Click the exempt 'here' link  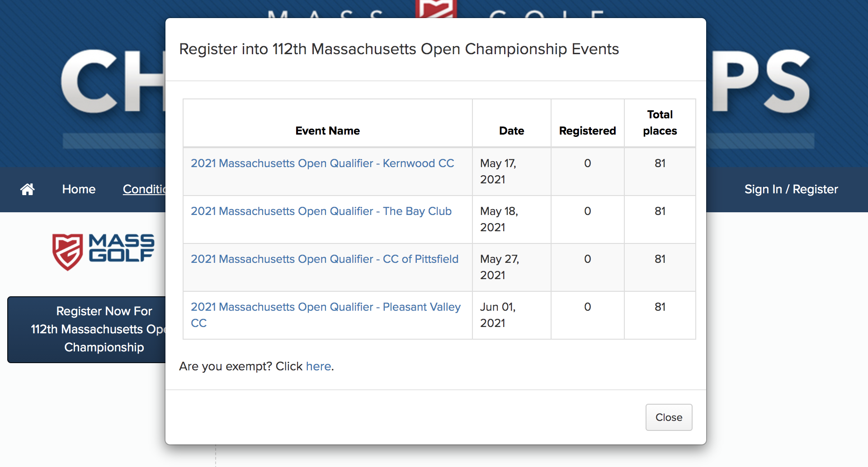pyautogui.click(x=319, y=366)
